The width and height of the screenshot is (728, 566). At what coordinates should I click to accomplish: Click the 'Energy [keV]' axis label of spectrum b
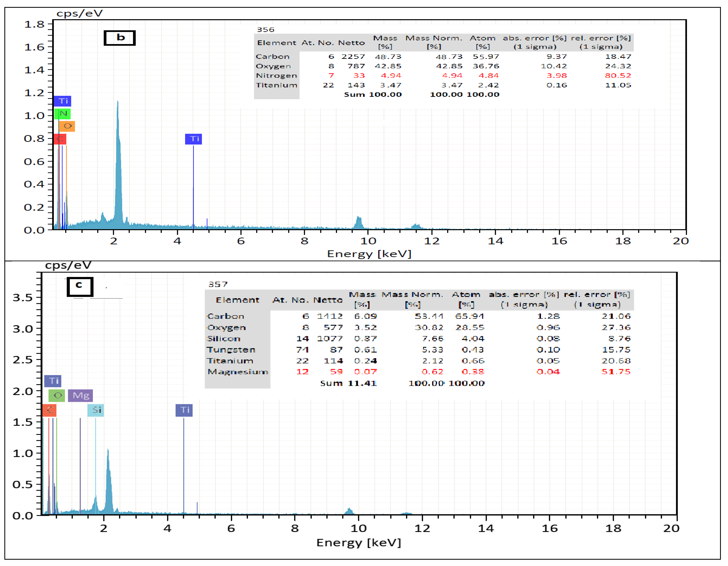tap(369, 254)
